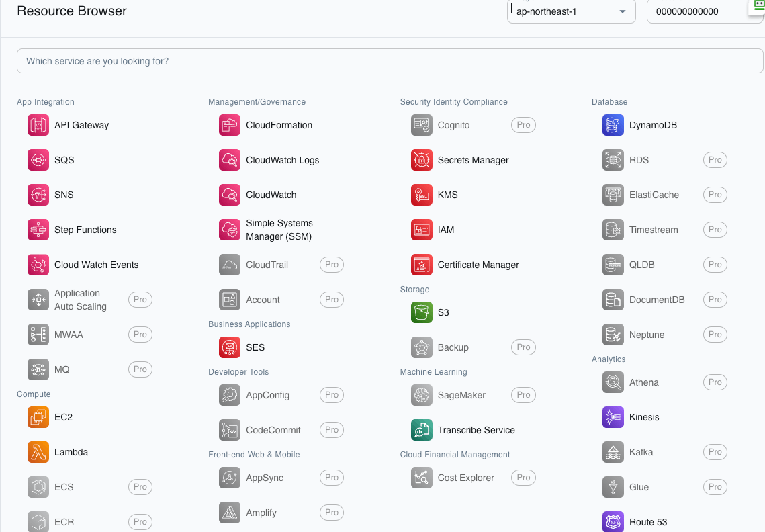Click the Backup label
Viewport: 765px width, 532px height.
point(453,347)
